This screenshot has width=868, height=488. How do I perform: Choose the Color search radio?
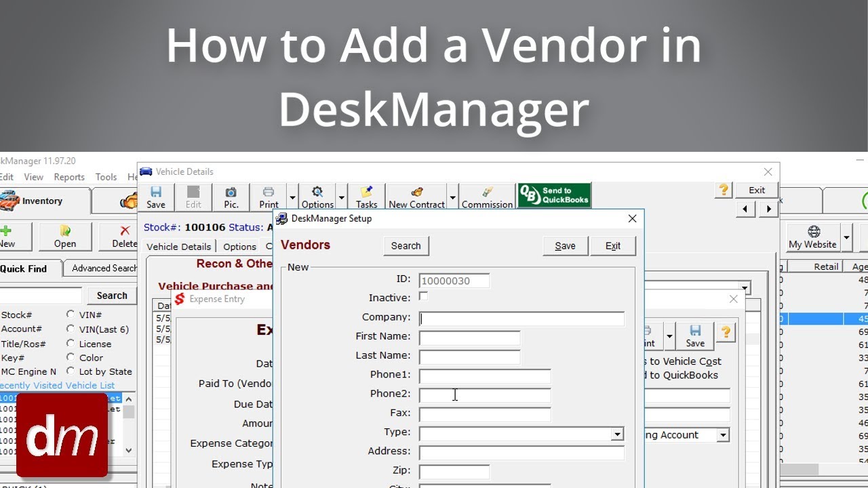tap(71, 357)
